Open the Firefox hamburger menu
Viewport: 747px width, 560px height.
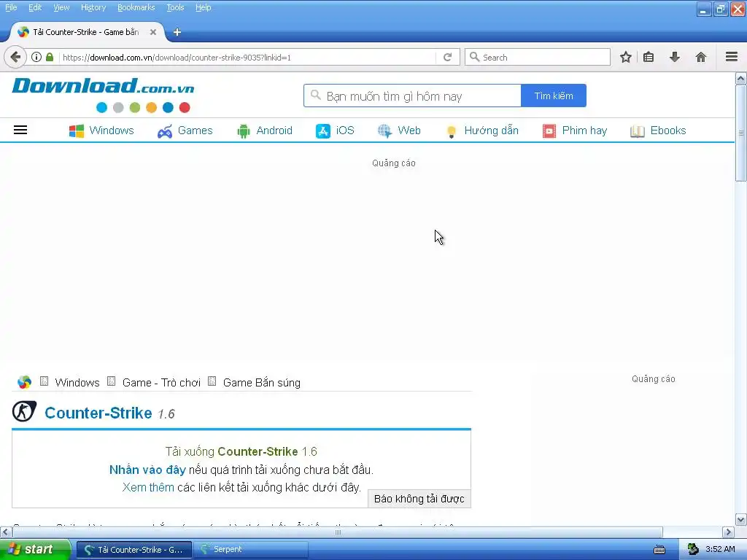click(732, 57)
